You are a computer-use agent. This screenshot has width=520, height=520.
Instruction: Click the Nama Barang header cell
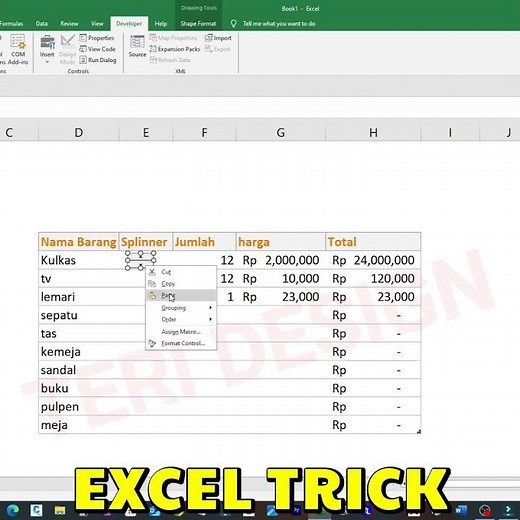[x=79, y=242]
